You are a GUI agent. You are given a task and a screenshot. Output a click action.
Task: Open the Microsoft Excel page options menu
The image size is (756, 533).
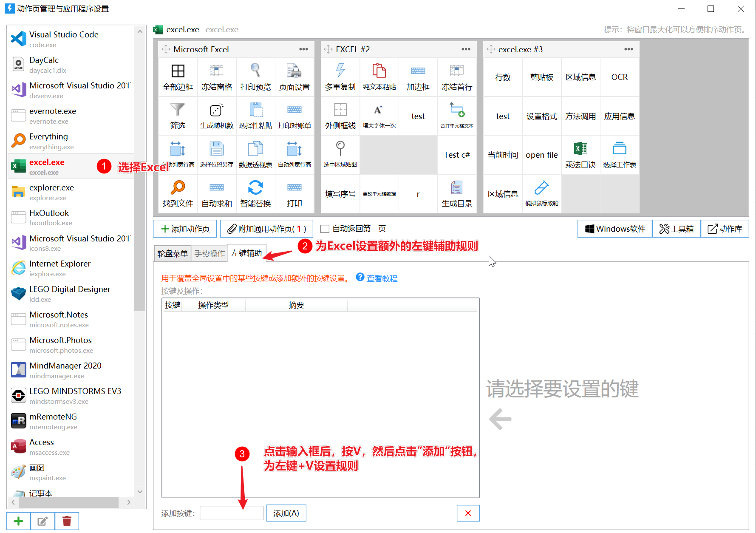pyautogui.click(x=303, y=49)
